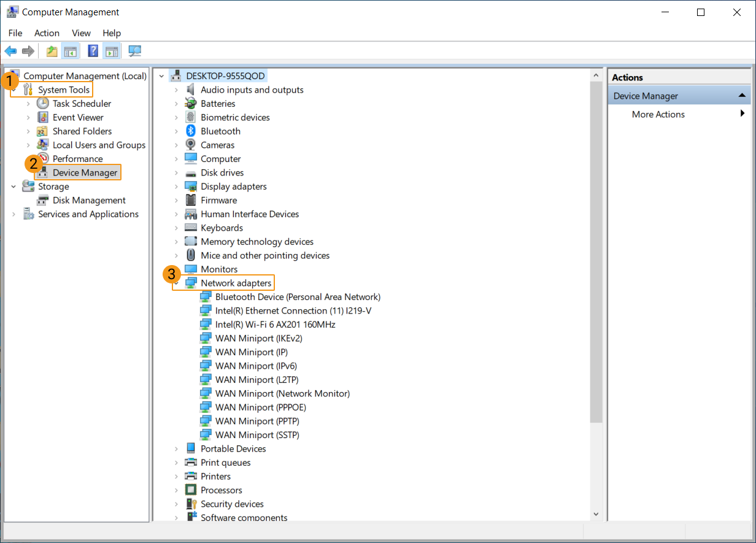Open More Actions in Actions pane
The image size is (756, 543).
tap(658, 114)
